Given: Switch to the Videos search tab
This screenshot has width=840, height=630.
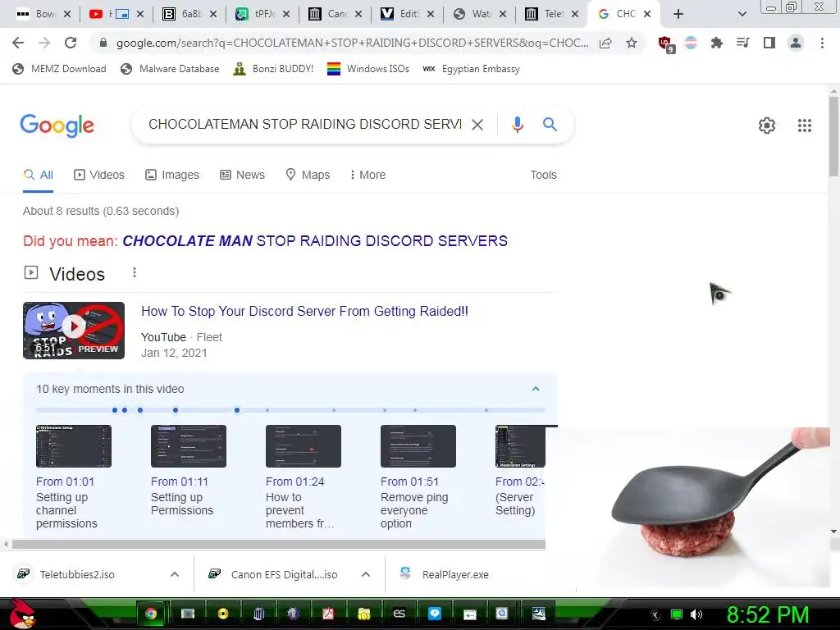Looking at the screenshot, I should [x=99, y=175].
